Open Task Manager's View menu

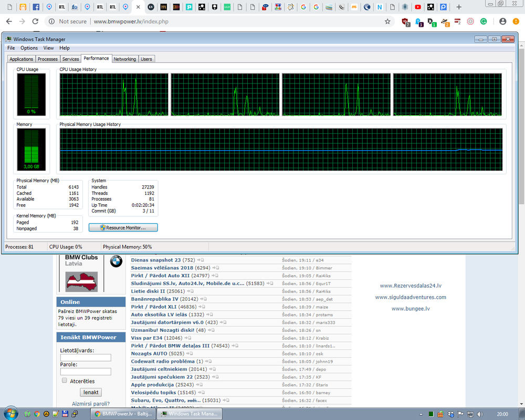(48, 48)
